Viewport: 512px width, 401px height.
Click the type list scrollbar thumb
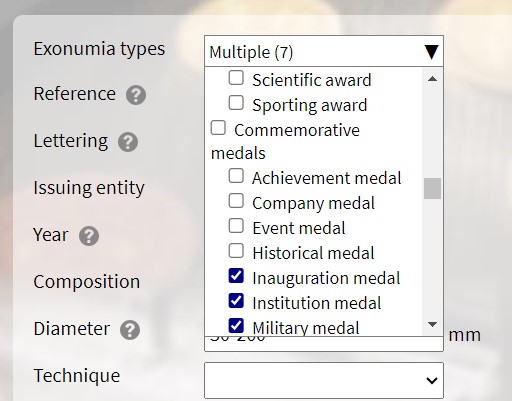click(432, 188)
